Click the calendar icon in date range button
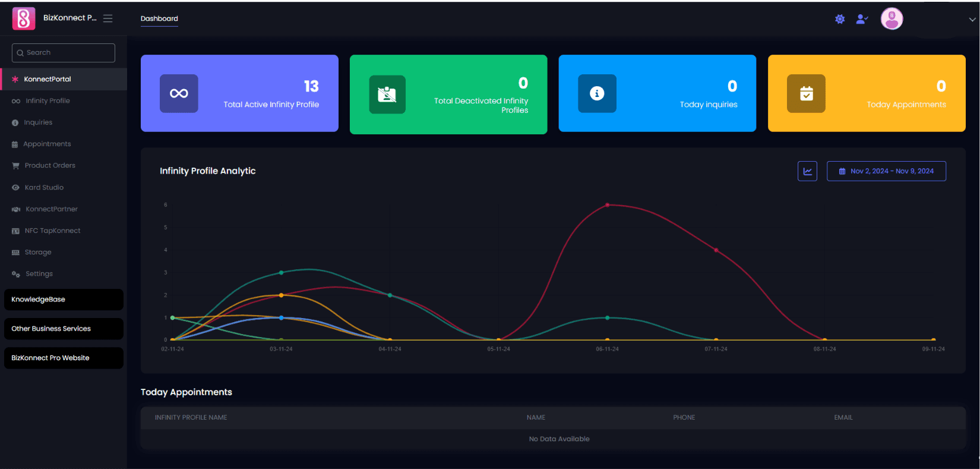 click(x=842, y=171)
